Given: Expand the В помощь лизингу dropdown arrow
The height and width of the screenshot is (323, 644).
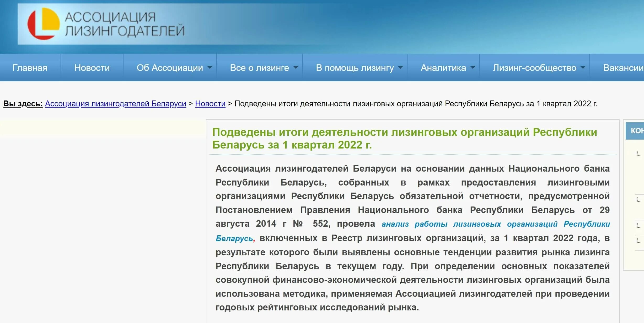Looking at the screenshot, I should 400,68.
